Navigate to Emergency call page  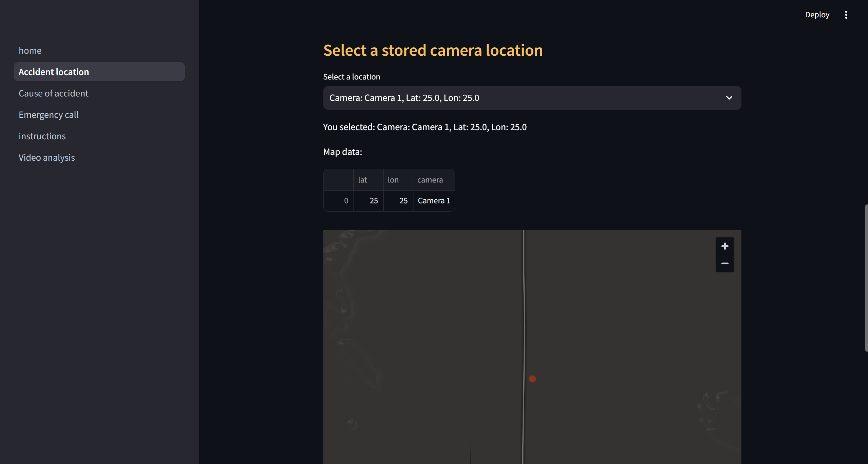click(49, 115)
